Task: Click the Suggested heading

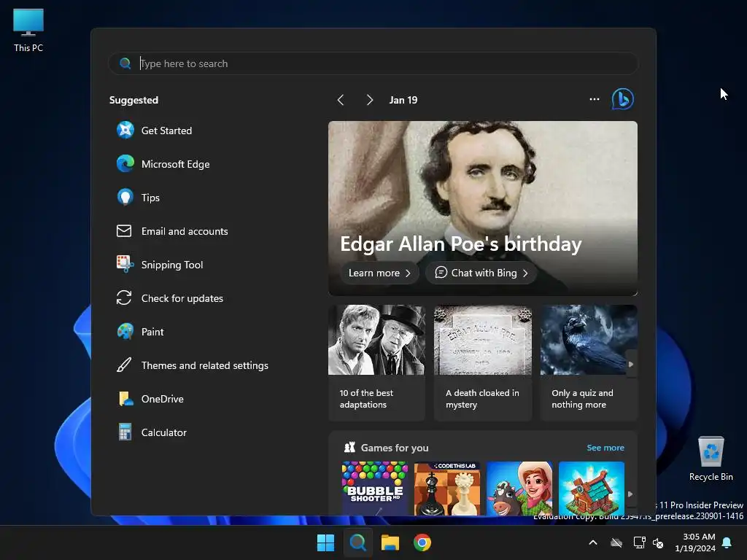Action: [x=134, y=100]
